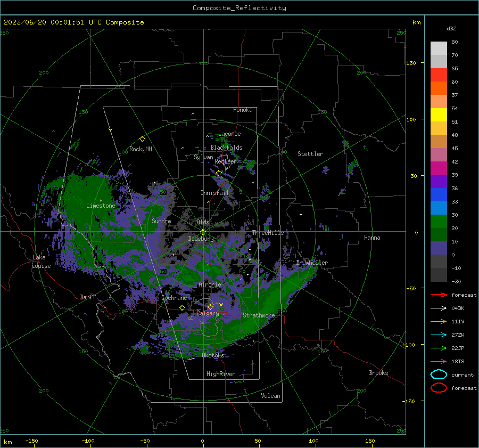Click the Innisfail city label
The height and width of the screenshot is (448, 479).
point(214,193)
